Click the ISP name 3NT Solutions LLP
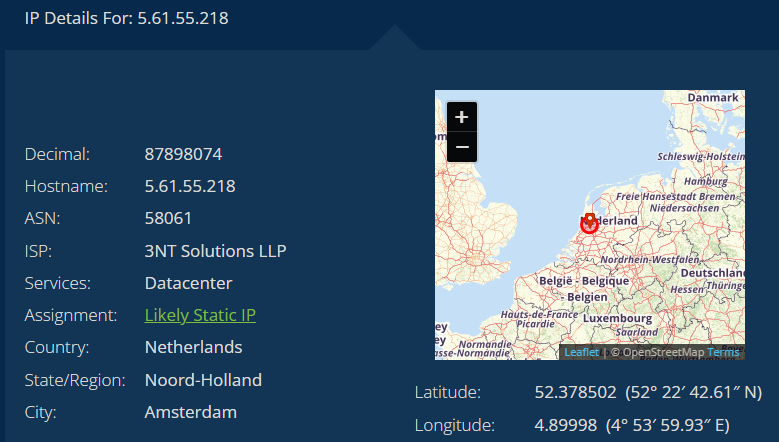Viewport: 779px width, 442px height. [x=215, y=251]
